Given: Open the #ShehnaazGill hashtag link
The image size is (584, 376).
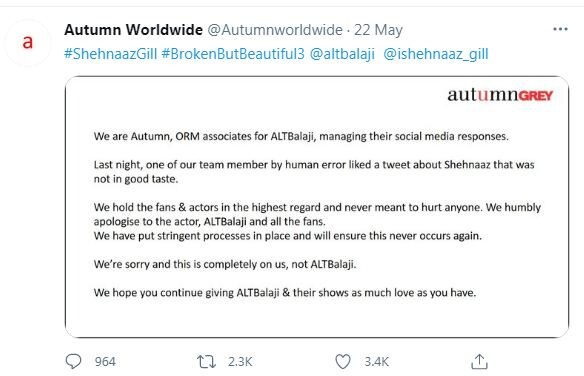Looking at the screenshot, I should click(111, 54).
